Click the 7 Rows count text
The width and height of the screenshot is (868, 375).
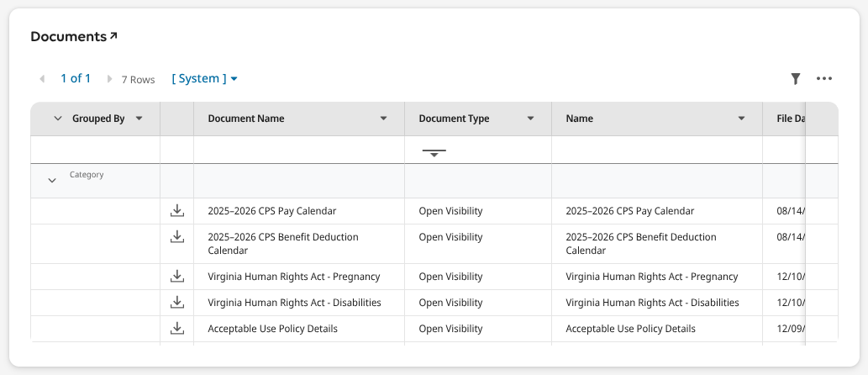click(x=139, y=80)
